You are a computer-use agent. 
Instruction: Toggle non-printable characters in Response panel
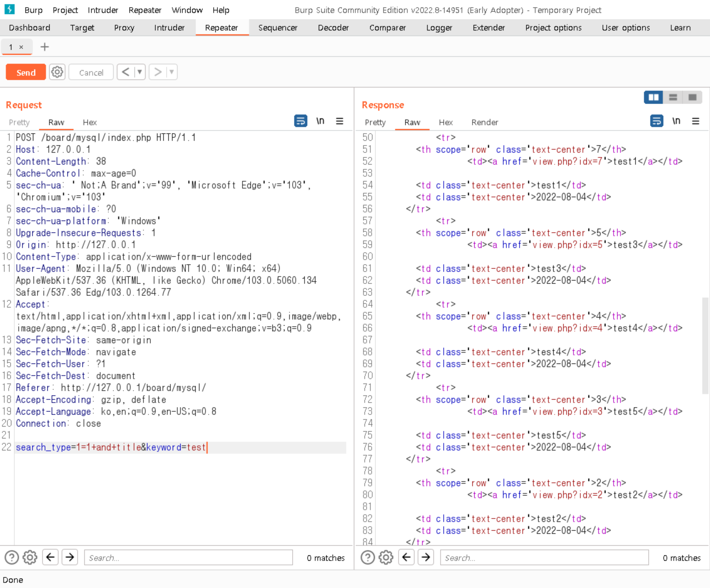(676, 121)
